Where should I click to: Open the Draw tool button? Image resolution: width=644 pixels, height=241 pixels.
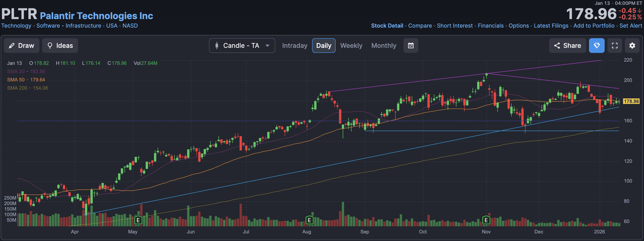click(x=21, y=46)
